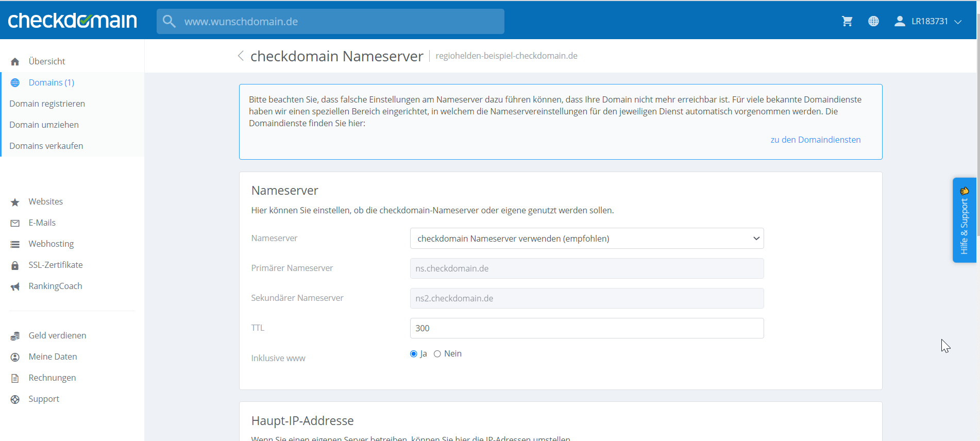Click the Primärer Nameserver field
Screen dimensions: 980x441
pyautogui.click(x=587, y=268)
